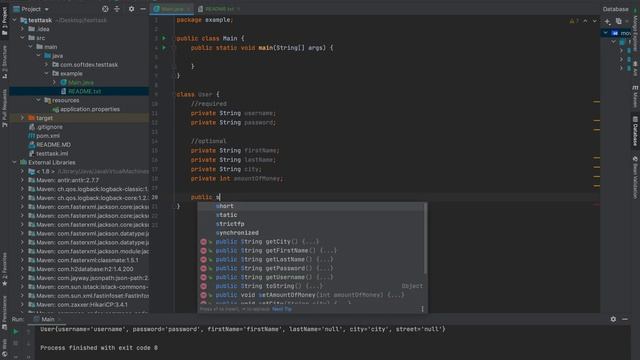Viewport: 640px width, 360px height.
Task: Go to next highlighted error arrow
Action: [595, 21]
